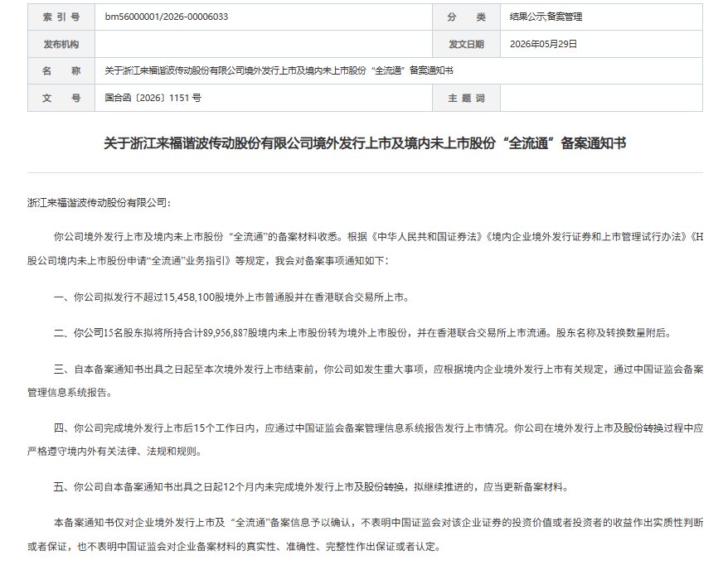This screenshot has width=728, height=575.
Task: Click last line starting 或者保证，也不表明
Action: 234,547
